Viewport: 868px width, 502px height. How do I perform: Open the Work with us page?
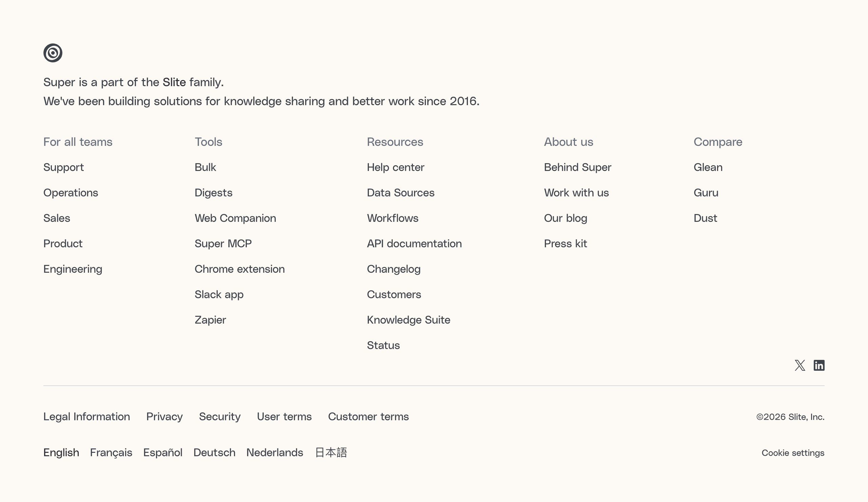[x=576, y=193]
